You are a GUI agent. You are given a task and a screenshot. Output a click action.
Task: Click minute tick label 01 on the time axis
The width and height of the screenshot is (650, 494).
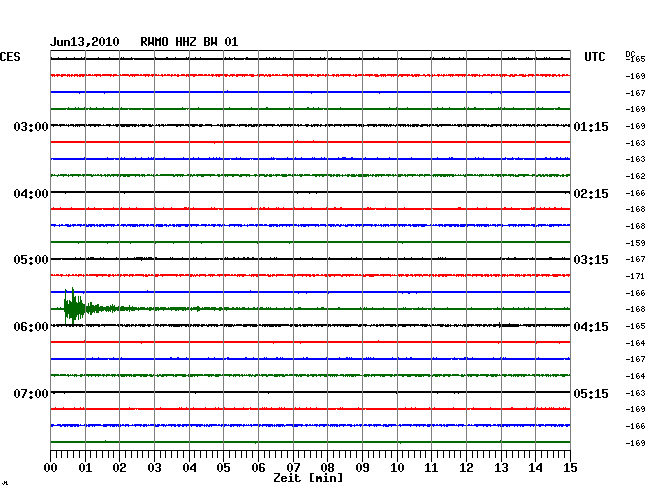(x=85, y=468)
